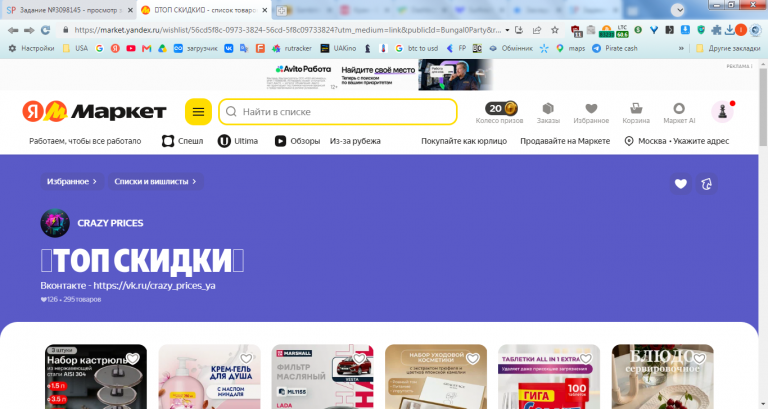Add Набор кастрюль to favorites

click(133, 359)
